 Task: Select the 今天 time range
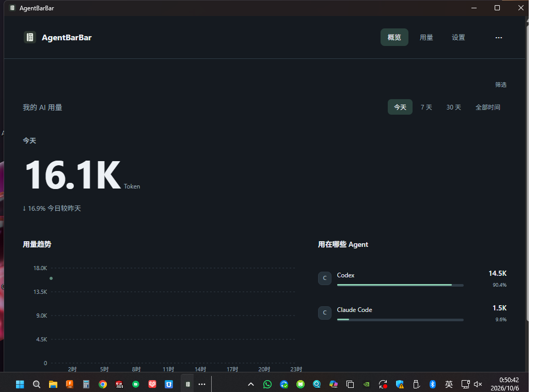click(x=400, y=107)
